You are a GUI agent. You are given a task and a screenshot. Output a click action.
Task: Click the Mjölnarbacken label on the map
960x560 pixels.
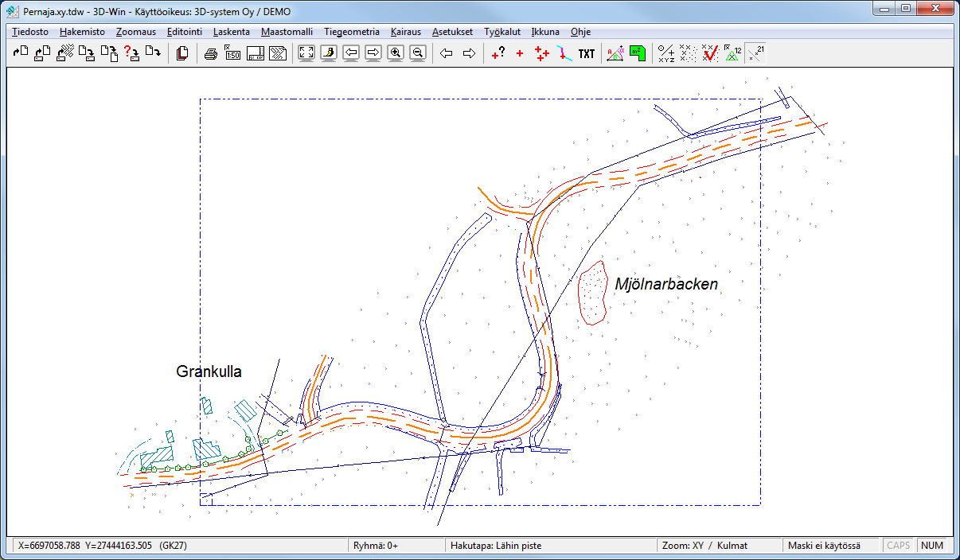click(x=666, y=284)
